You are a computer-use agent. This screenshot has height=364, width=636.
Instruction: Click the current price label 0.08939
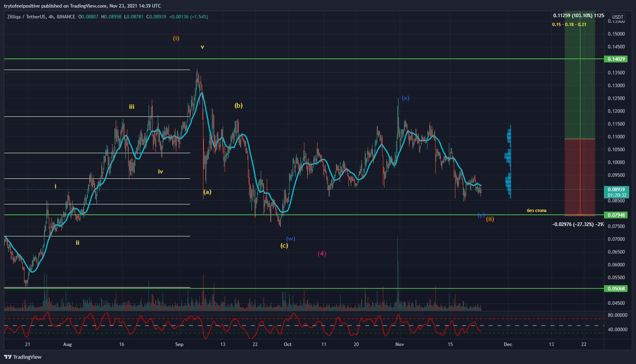616,190
